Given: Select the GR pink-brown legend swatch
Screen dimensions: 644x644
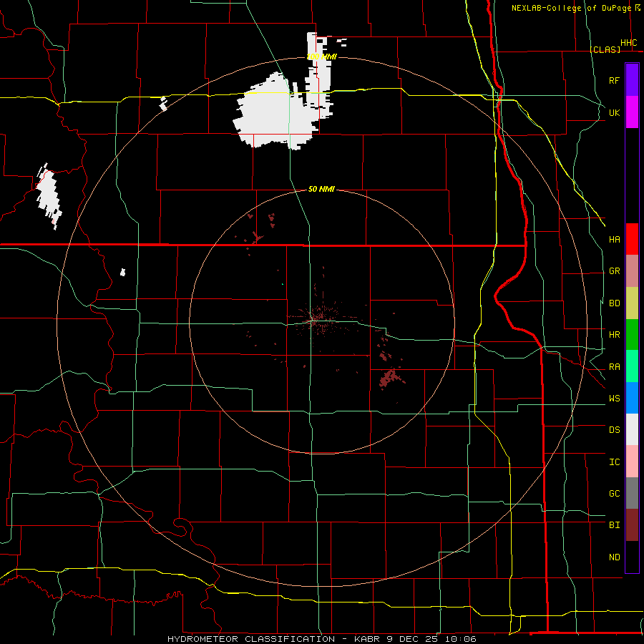Looking at the screenshot, I should (632, 271).
